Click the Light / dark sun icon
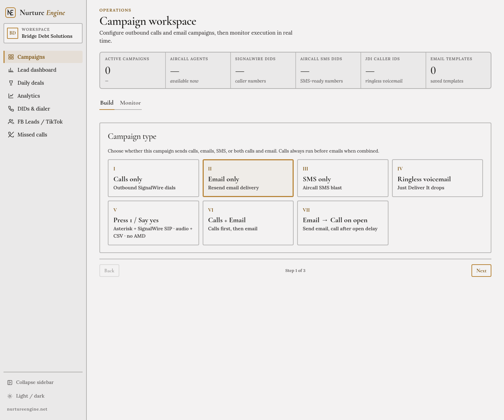 coord(10,396)
